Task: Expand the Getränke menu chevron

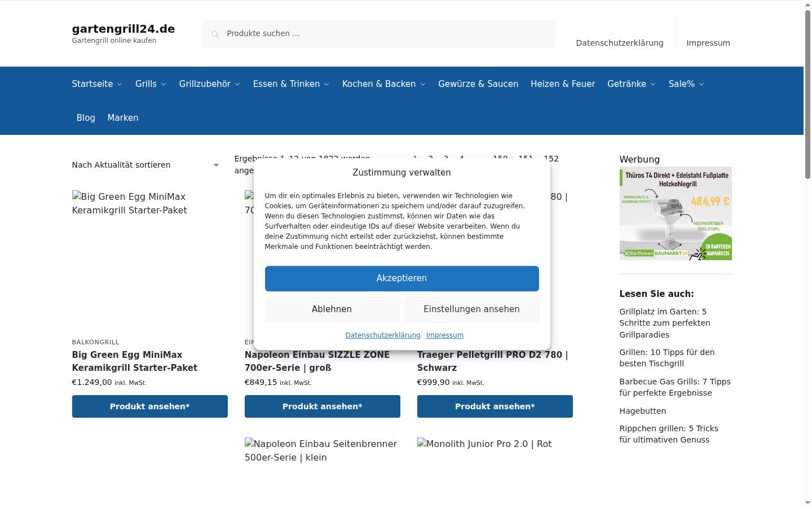Action: coord(653,84)
